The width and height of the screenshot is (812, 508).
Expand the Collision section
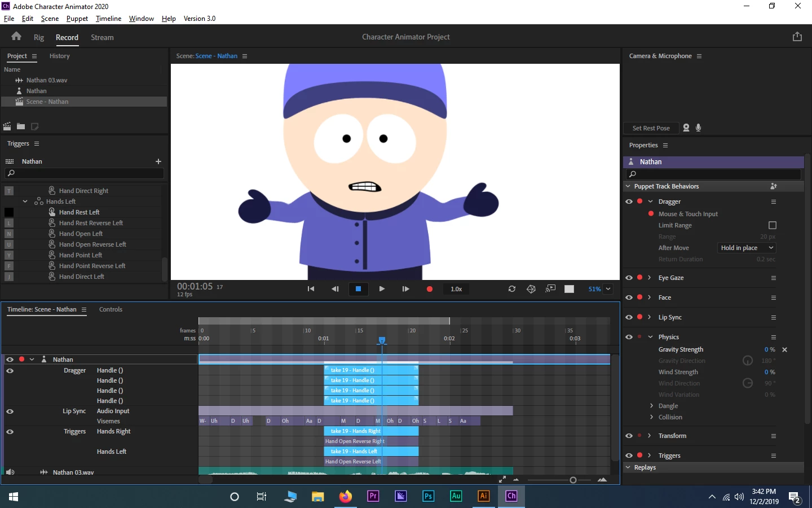tap(651, 417)
